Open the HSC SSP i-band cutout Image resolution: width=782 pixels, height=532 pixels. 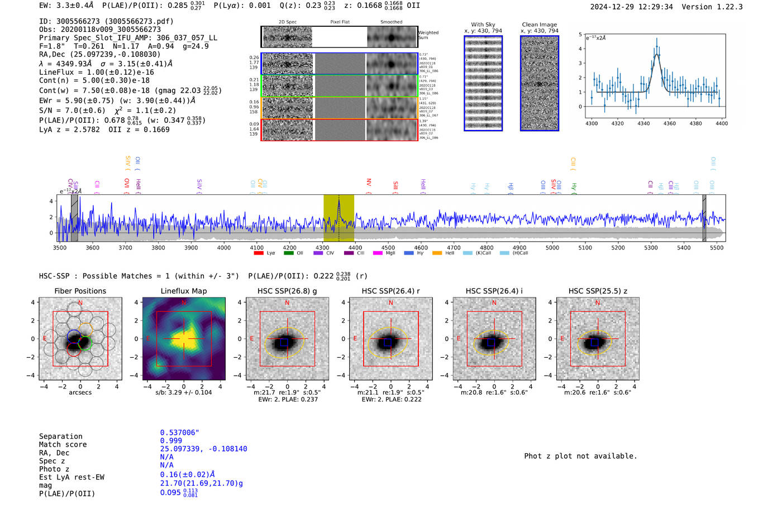pyautogui.click(x=494, y=338)
